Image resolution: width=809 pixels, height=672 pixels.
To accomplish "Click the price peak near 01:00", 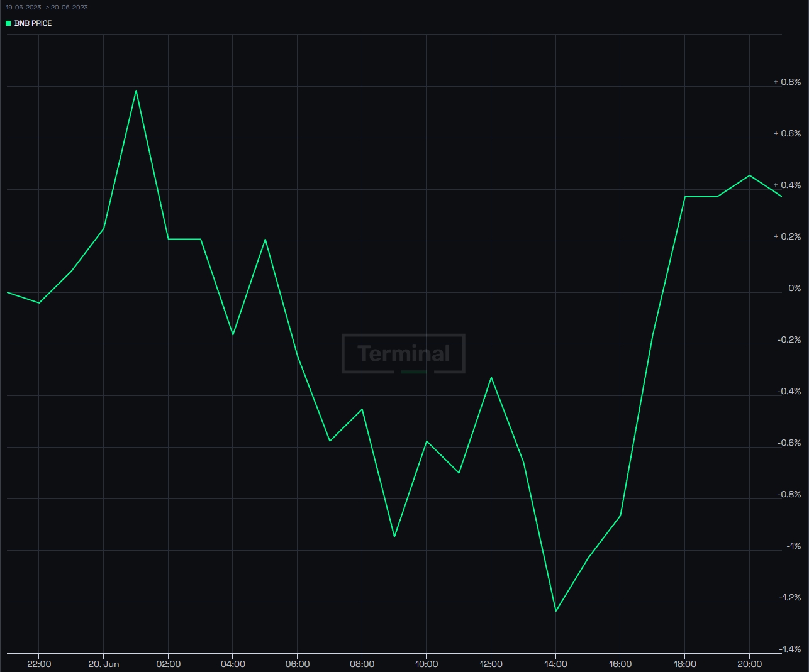I will tap(136, 91).
